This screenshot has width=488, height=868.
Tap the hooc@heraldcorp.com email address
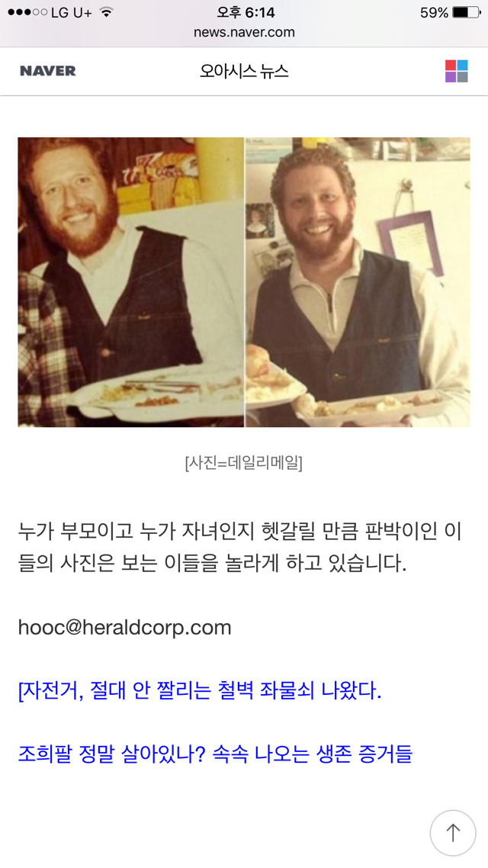click(x=124, y=627)
